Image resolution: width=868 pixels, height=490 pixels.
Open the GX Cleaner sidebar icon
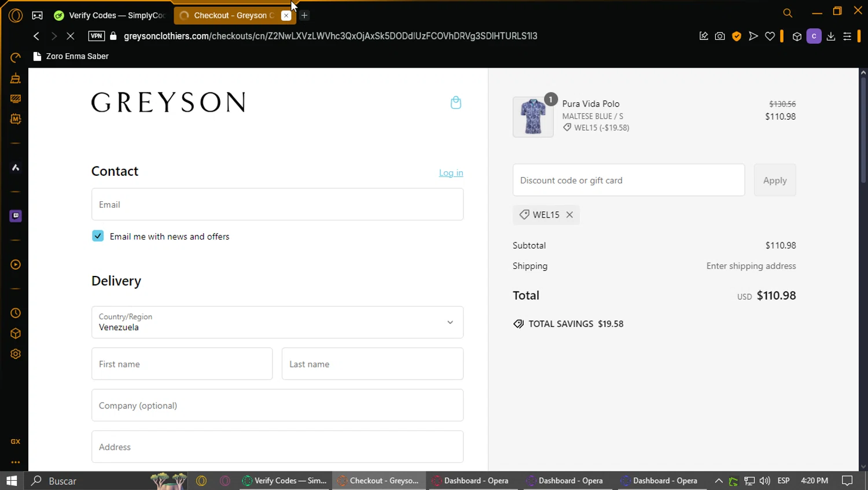(x=16, y=78)
